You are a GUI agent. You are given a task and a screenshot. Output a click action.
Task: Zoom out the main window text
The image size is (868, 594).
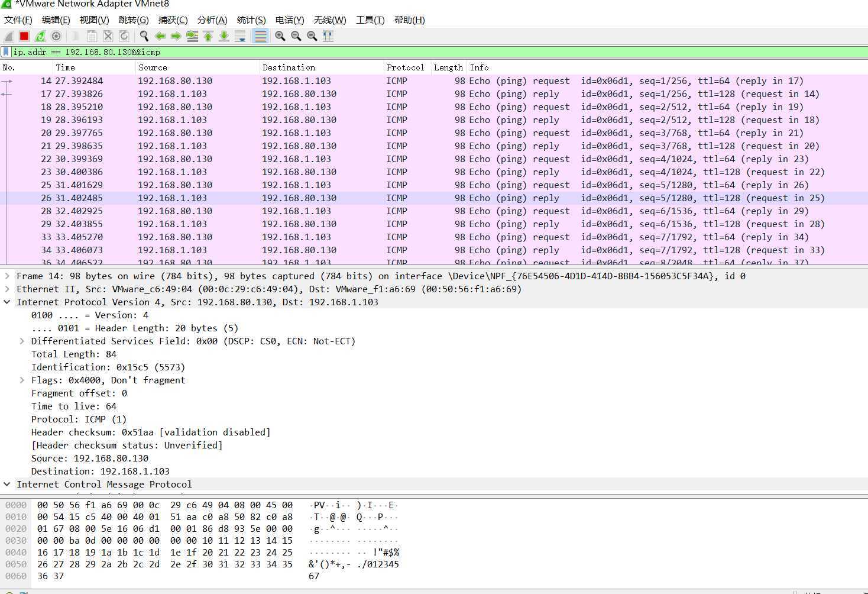tap(296, 36)
